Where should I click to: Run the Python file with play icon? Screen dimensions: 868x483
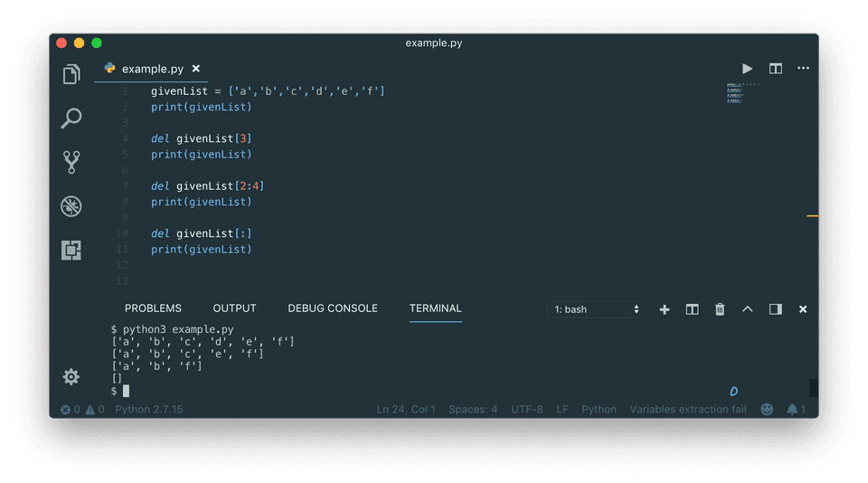click(x=747, y=69)
